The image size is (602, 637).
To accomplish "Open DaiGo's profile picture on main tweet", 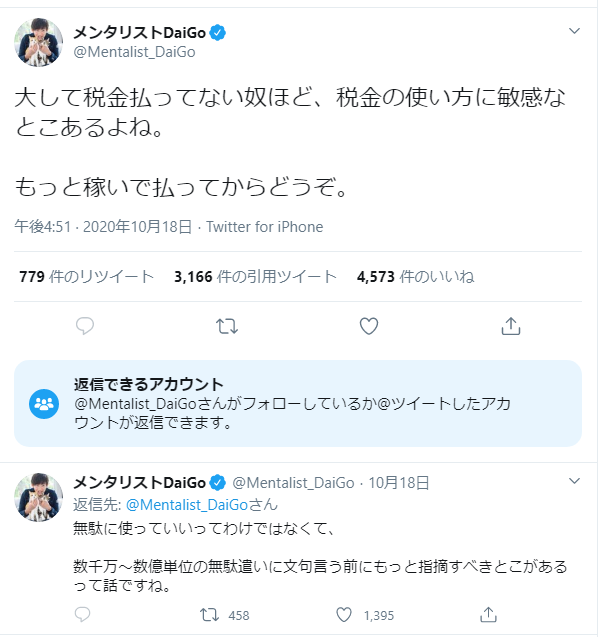I will click(x=39, y=42).
